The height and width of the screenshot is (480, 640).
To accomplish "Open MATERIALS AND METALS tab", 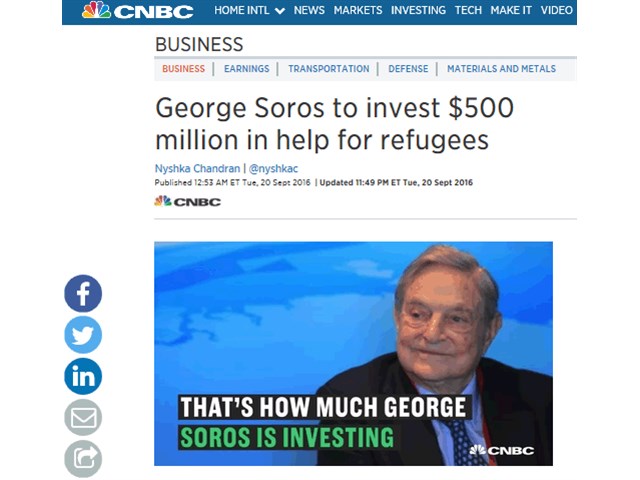I will point(501,69).
